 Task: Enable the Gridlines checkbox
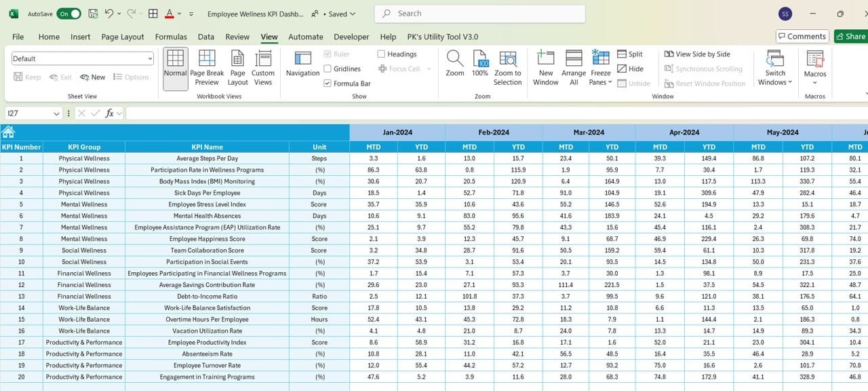(328, 69)
